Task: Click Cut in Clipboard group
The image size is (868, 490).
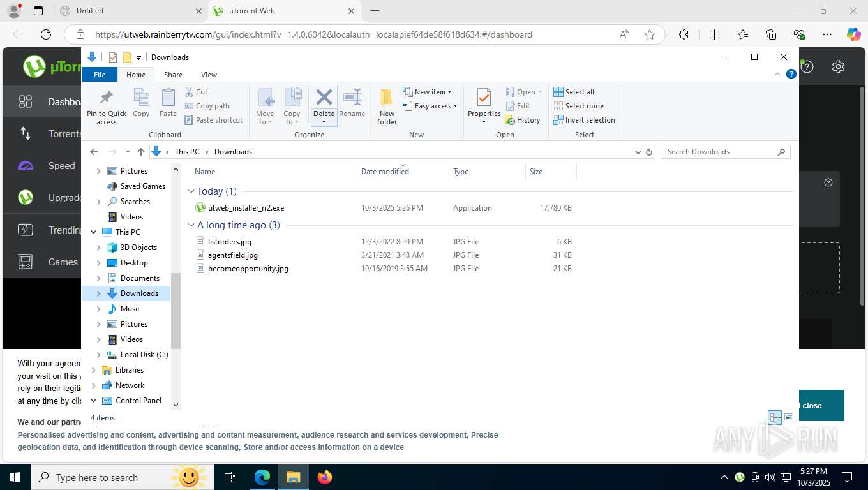Action: pos(196,92)
